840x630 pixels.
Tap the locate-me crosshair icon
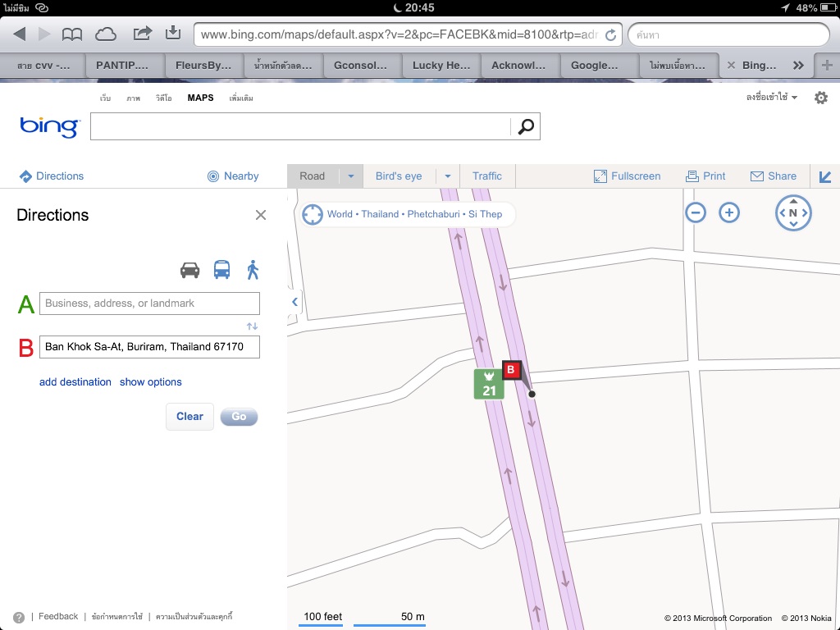pos(313,214)
